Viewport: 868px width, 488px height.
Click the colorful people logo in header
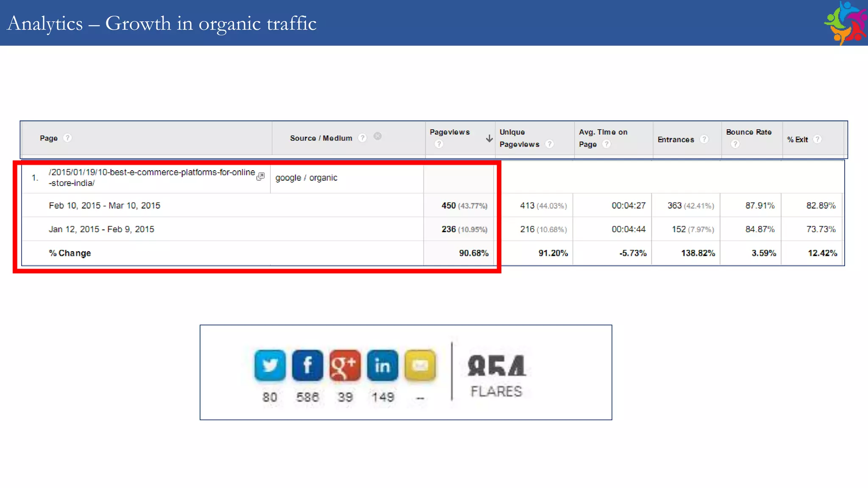pos(846,22)
